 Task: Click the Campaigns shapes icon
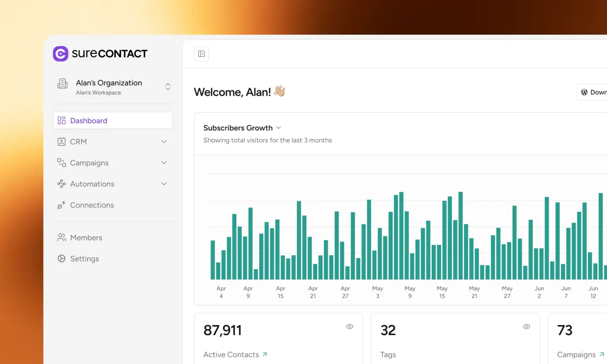point(62,163)
